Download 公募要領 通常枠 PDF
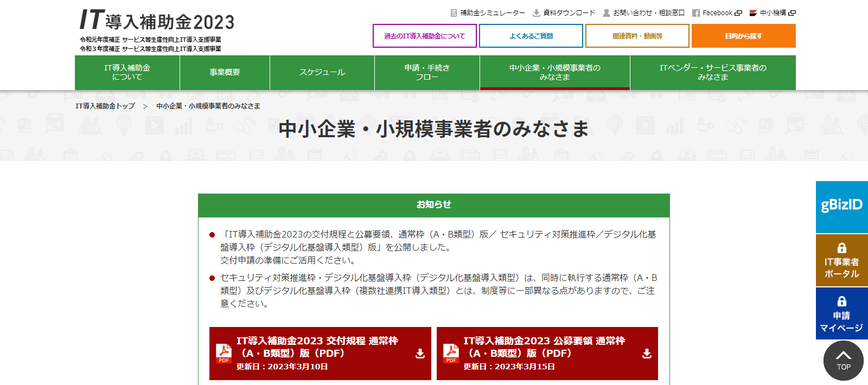868x385 pixels. [x=547, y=354]
